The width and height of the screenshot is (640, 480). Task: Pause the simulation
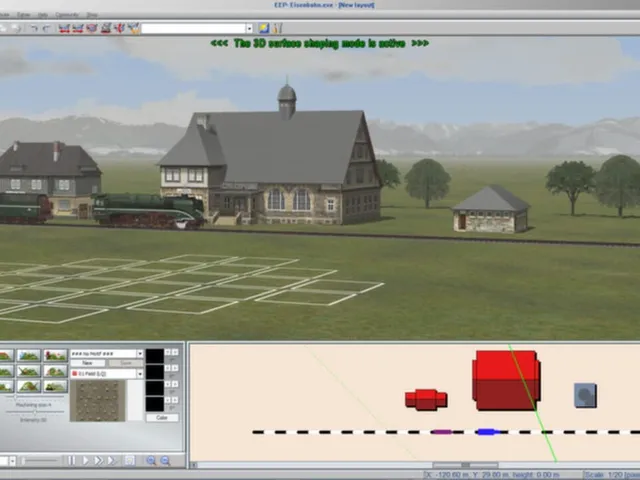pyautogui.click(x=71, y=460)
